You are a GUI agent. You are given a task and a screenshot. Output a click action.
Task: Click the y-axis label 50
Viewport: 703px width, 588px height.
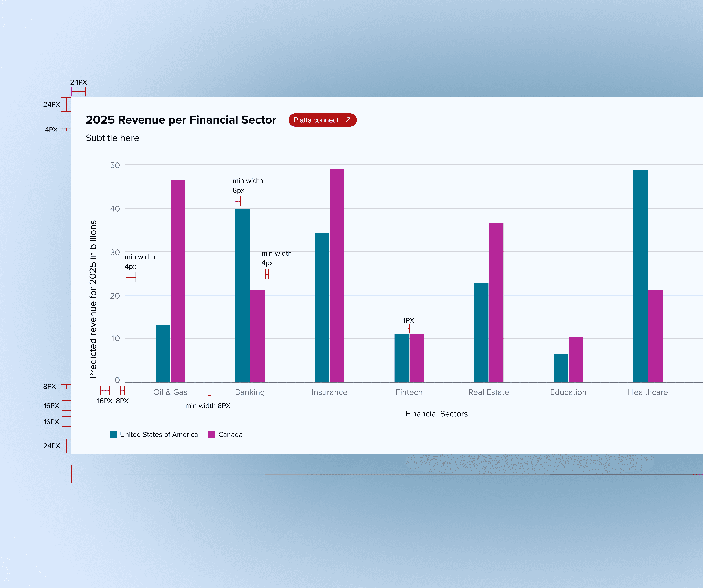click(x=115, y=165)
